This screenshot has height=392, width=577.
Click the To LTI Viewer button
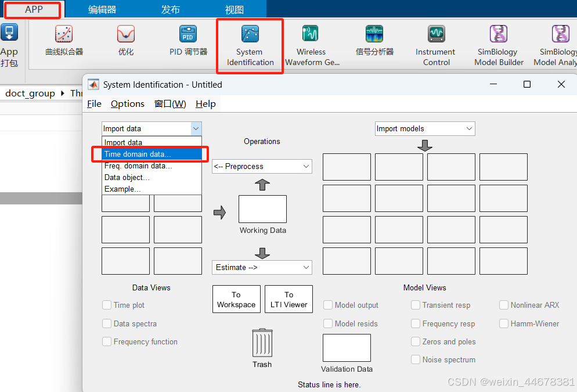pyautogui.click(x=289, y=299)
